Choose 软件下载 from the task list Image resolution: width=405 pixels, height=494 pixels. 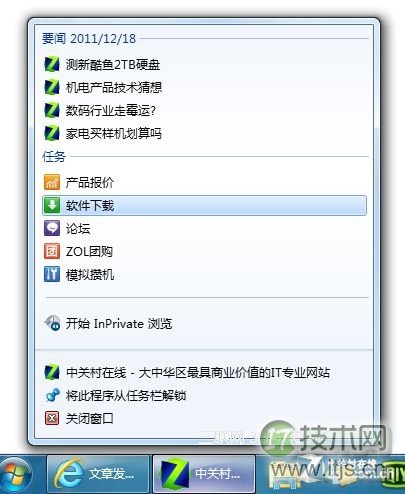click(x=205, y=205)
